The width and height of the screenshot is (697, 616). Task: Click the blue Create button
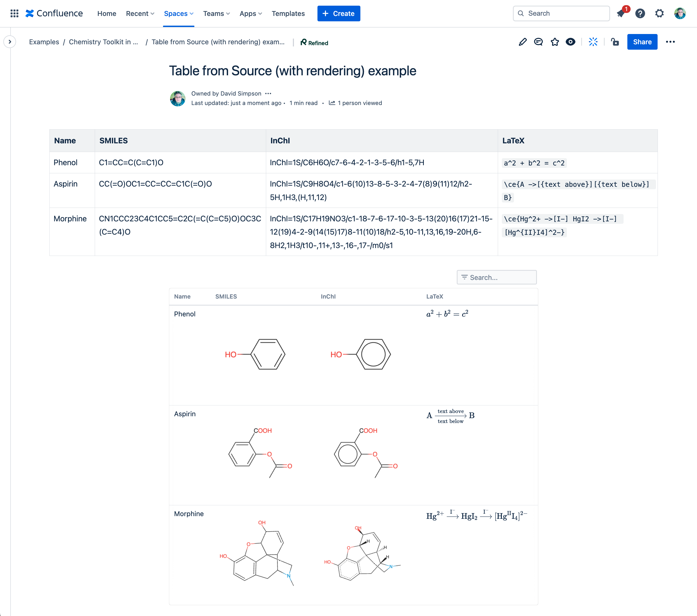(338, 13)
